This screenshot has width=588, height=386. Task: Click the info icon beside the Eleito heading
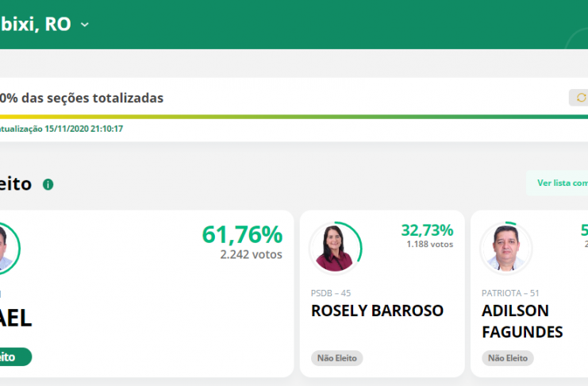coord(48,184)
